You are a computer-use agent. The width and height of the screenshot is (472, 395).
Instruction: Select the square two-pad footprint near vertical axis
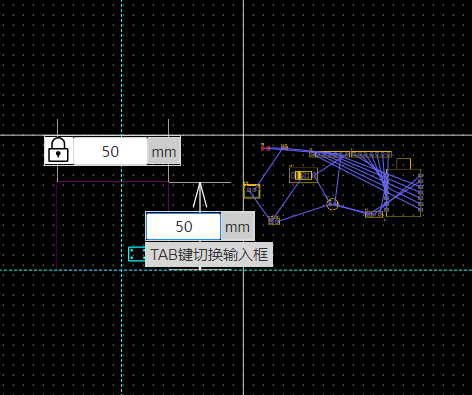[252, 191]
